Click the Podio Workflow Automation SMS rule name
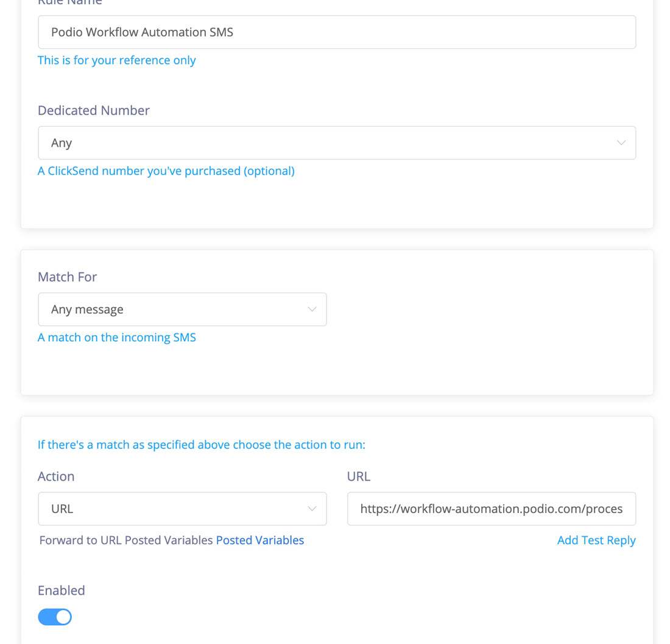 coord(141,32)
